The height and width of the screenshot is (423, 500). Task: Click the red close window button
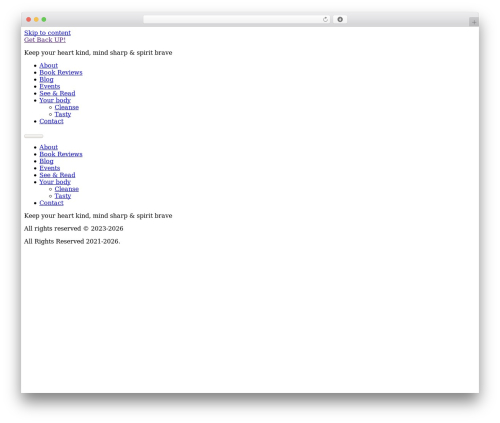(x=29, y=19)
